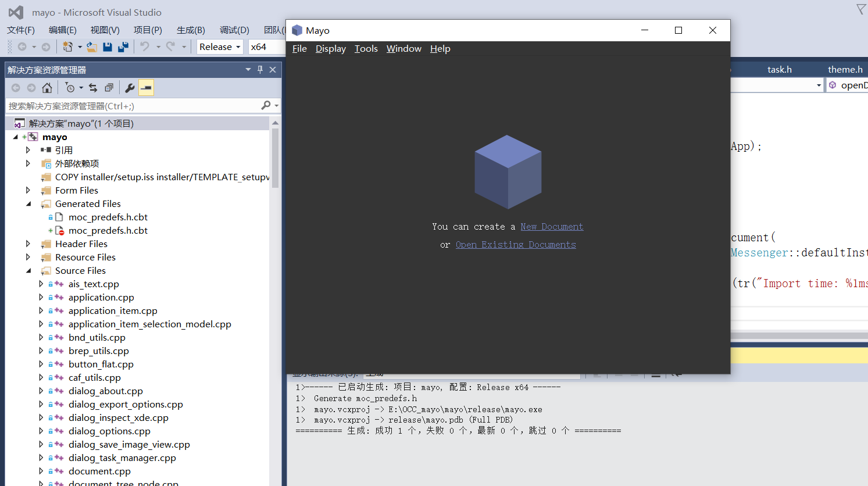
Task: Switch to the theme.h tab
Action: (x=844, y=69)
